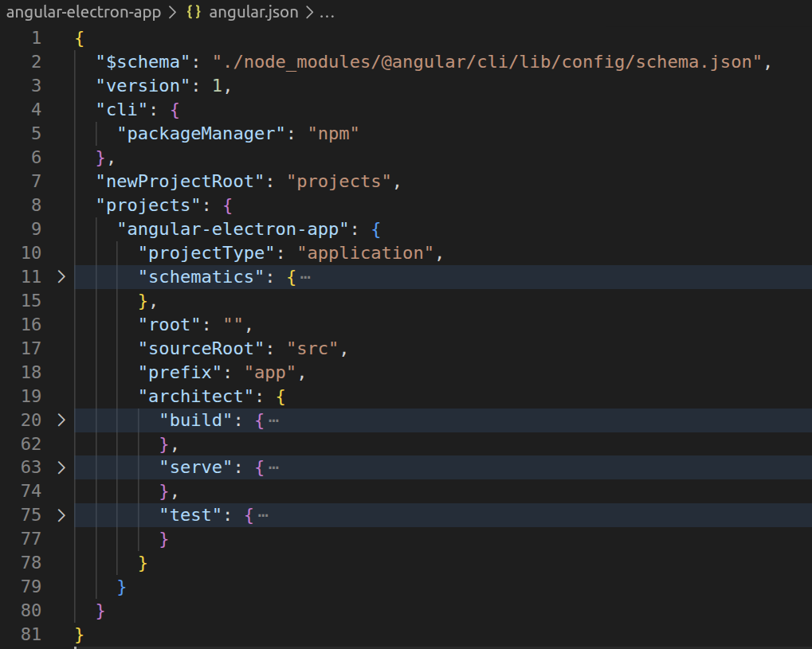
Task: Unfold the "serve" section chevron
Action: click(61, 467)
